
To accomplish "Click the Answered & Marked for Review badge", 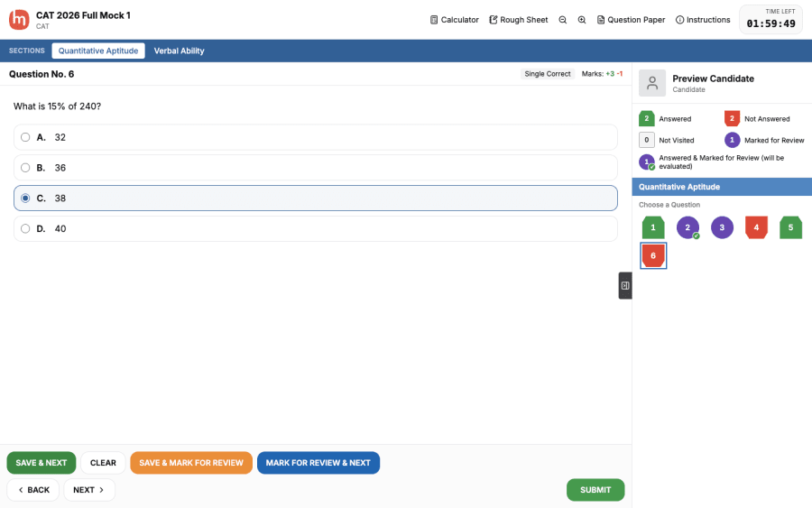I will click(647, 162).
